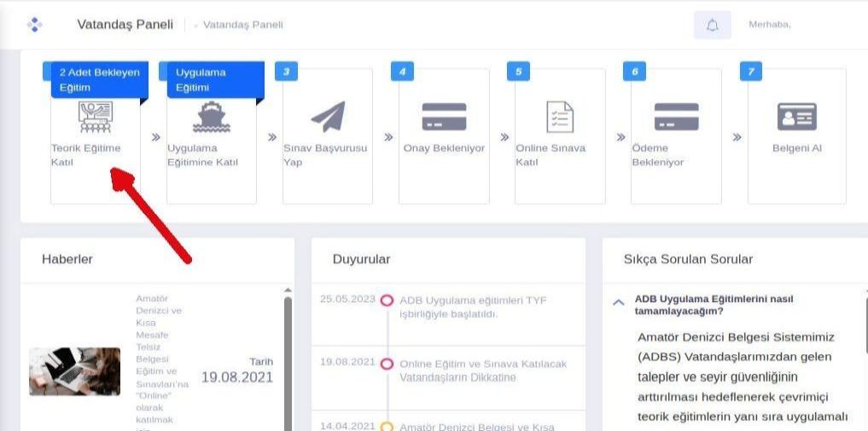The image size is (868, 431).
Task: Click the credit card icon for Onay Bekleniyor
Action: click(444, 117)
